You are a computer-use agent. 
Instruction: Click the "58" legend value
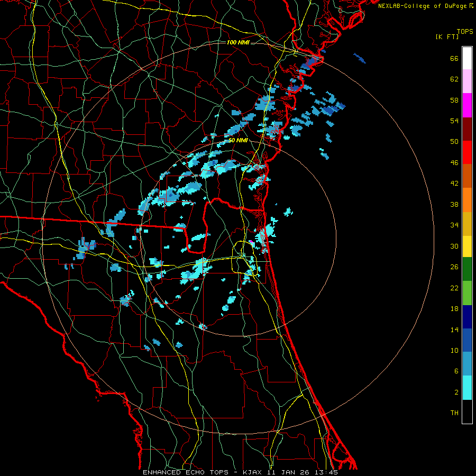pyautogui.click(x=454, y=100)
